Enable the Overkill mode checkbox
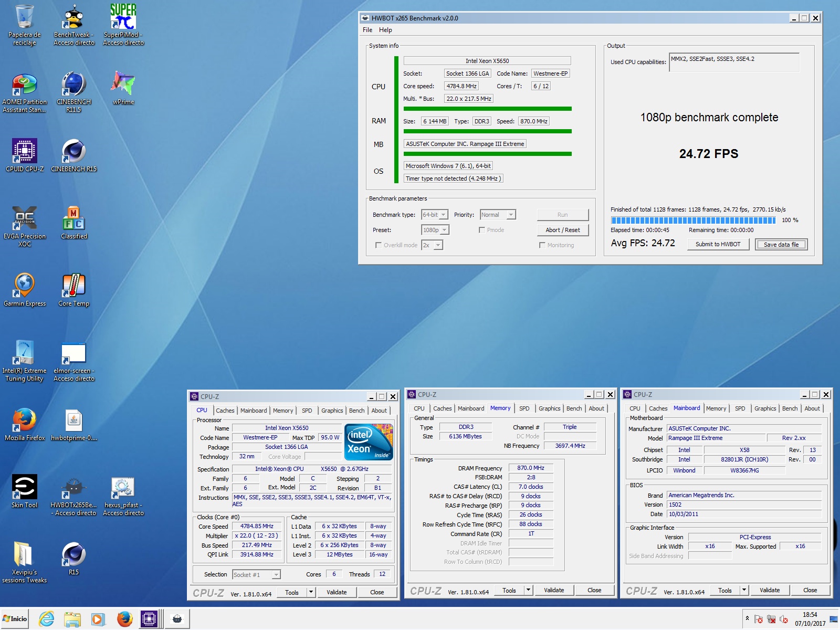Image resolution: width=840 pixels, height=630 pixels. pos(379,245)
